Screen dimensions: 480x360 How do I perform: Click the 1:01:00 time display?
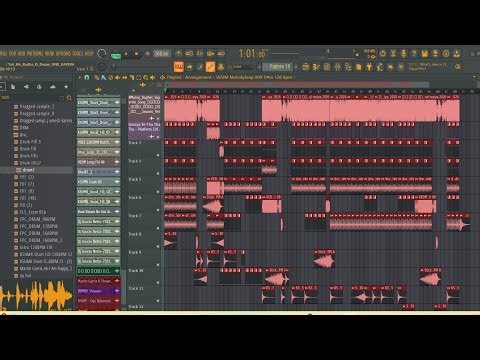tap(252, 54)
